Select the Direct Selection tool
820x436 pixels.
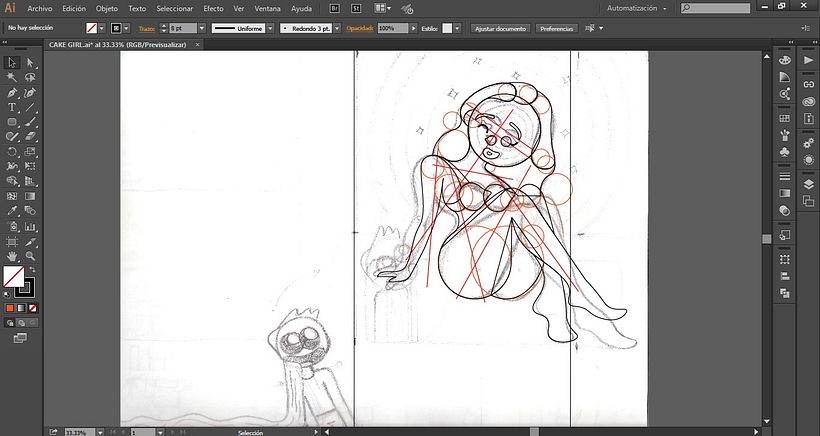point(30,63)
